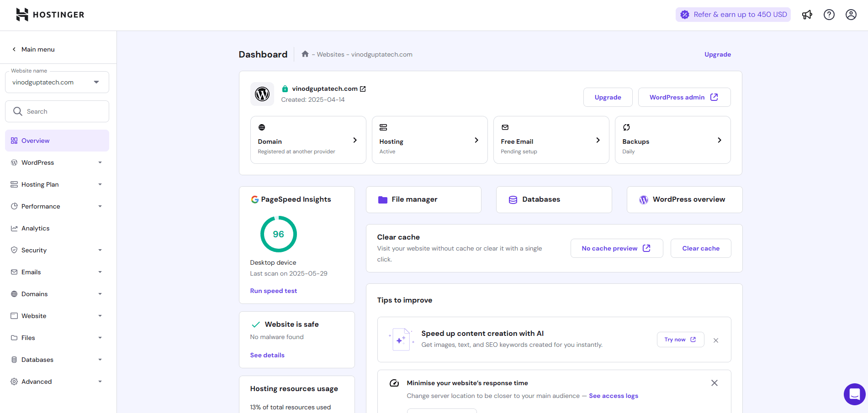868x413 pixels.
Task: Click the PageSpeed score 96 gauge
Action: (279, 234)
